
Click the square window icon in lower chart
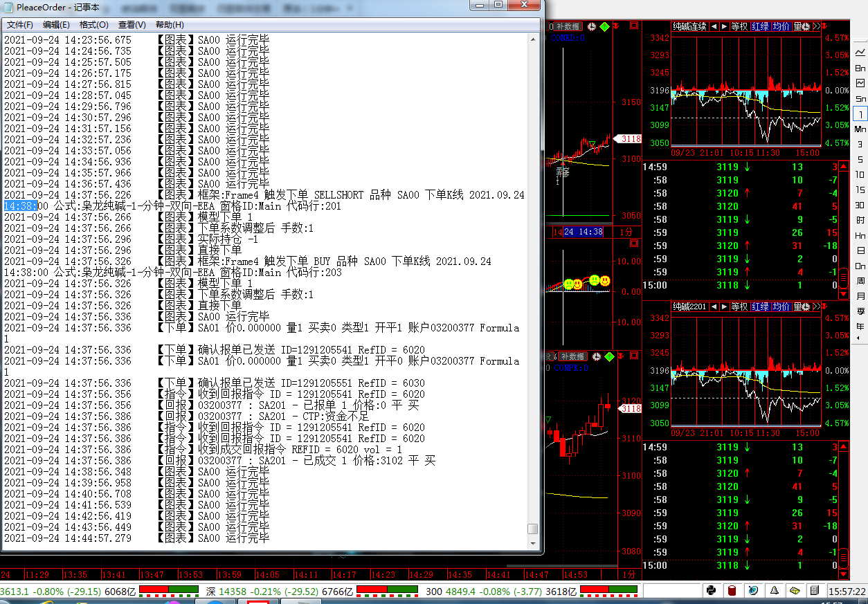coord(633,356)
